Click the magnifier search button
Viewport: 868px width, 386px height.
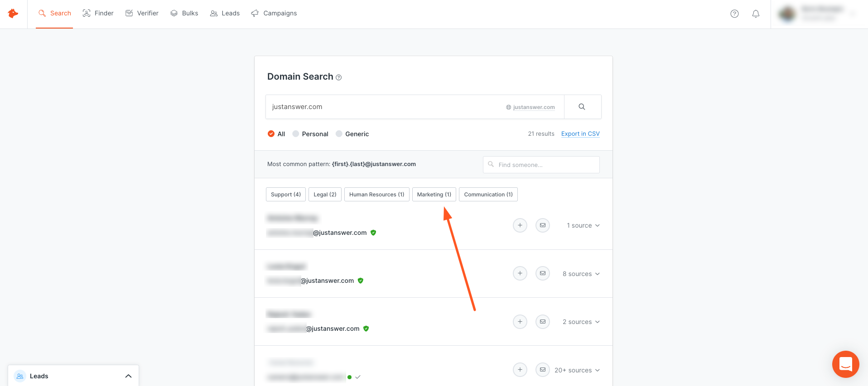(x=582, y=107)
